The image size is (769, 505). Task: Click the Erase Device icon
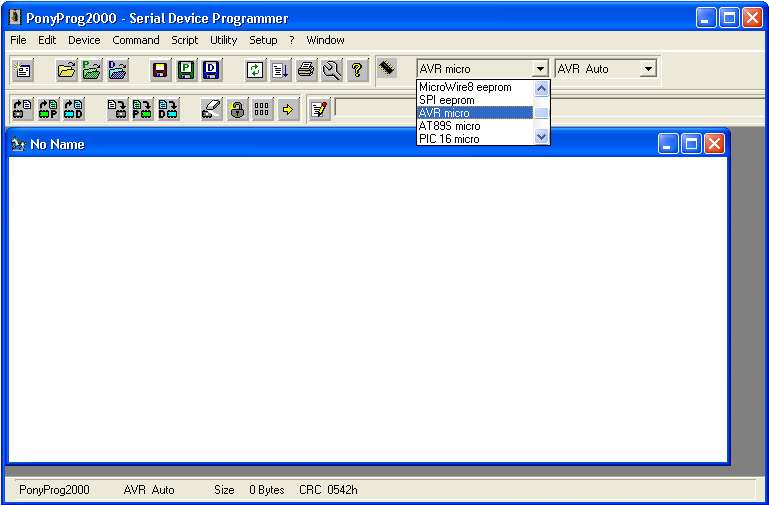[211, 109]
